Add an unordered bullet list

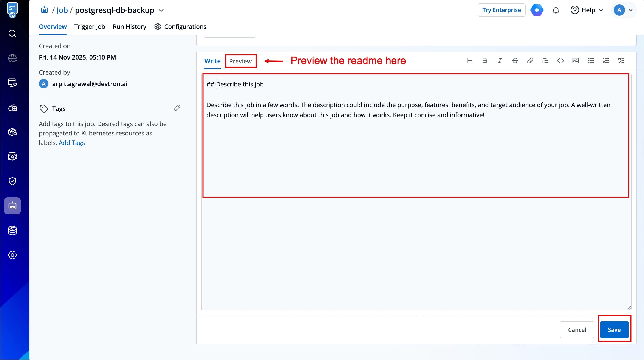click(591, 61)
